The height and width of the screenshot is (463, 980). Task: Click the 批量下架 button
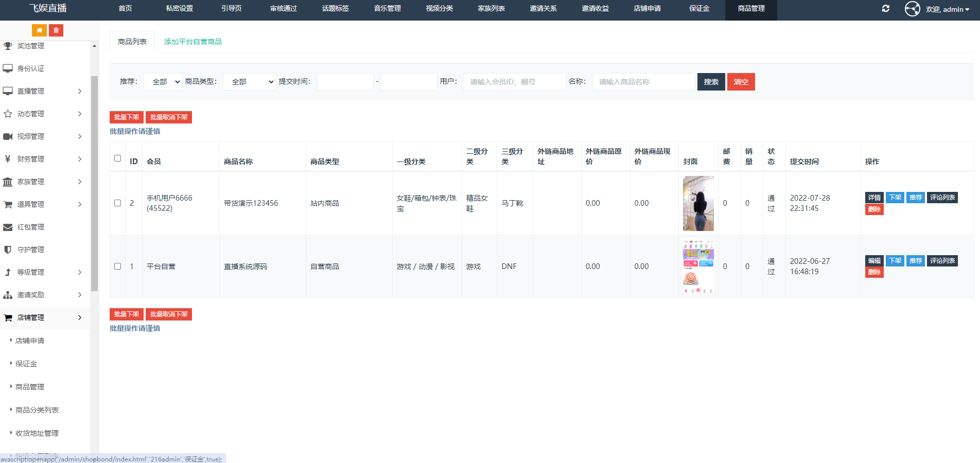pos(126,117)
